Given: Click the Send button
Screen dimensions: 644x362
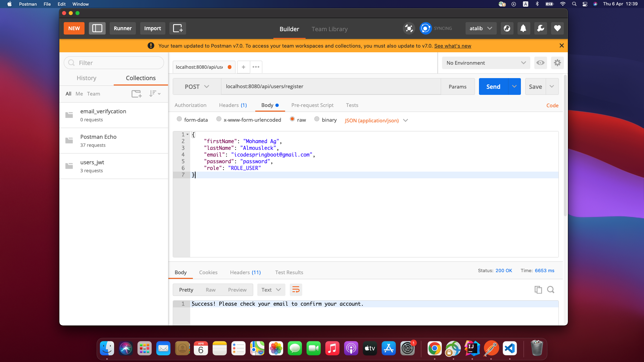Looking at the screenshot, I should [493, 86].
